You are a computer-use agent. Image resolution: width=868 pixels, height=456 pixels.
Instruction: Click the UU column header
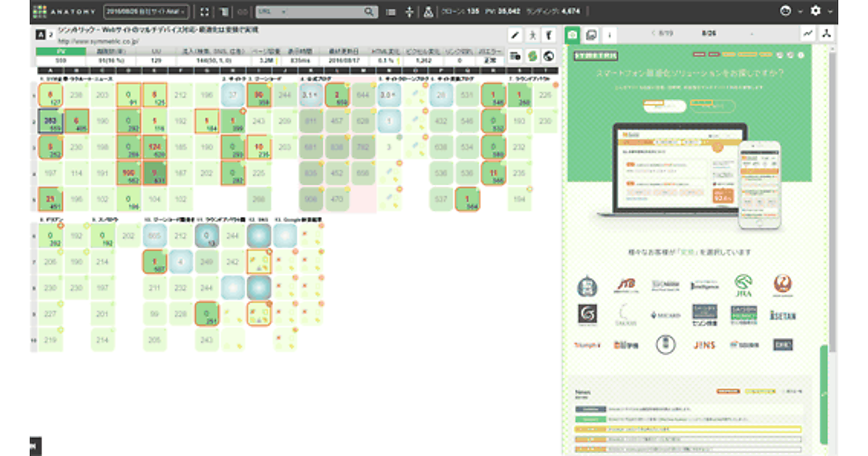(156, 52)
